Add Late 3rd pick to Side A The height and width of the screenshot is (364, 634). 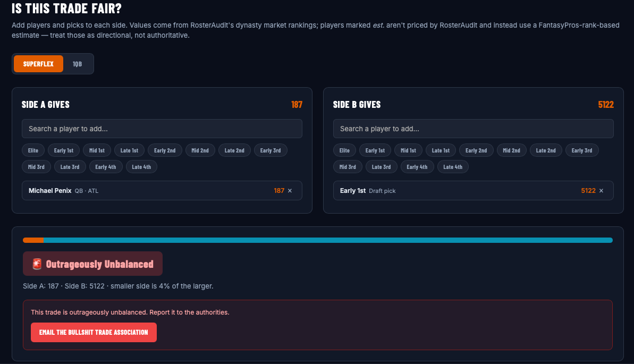tap(70, 167)
